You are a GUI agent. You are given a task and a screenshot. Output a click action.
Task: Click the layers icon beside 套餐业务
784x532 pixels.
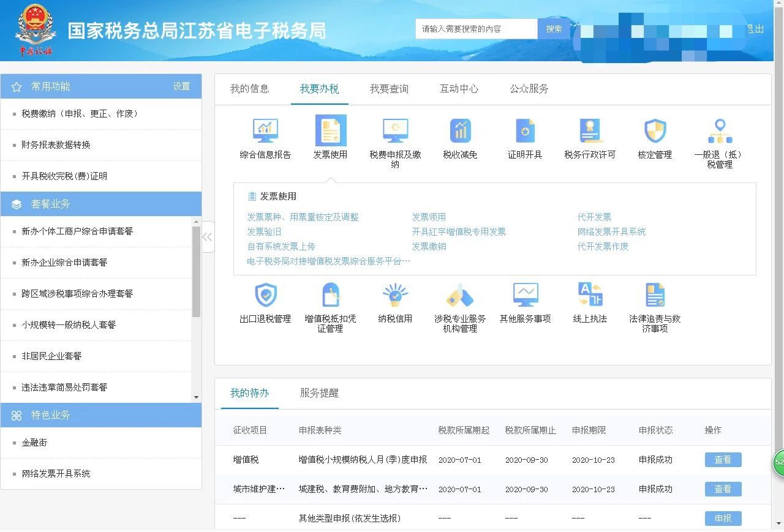(x=17, y=204)
